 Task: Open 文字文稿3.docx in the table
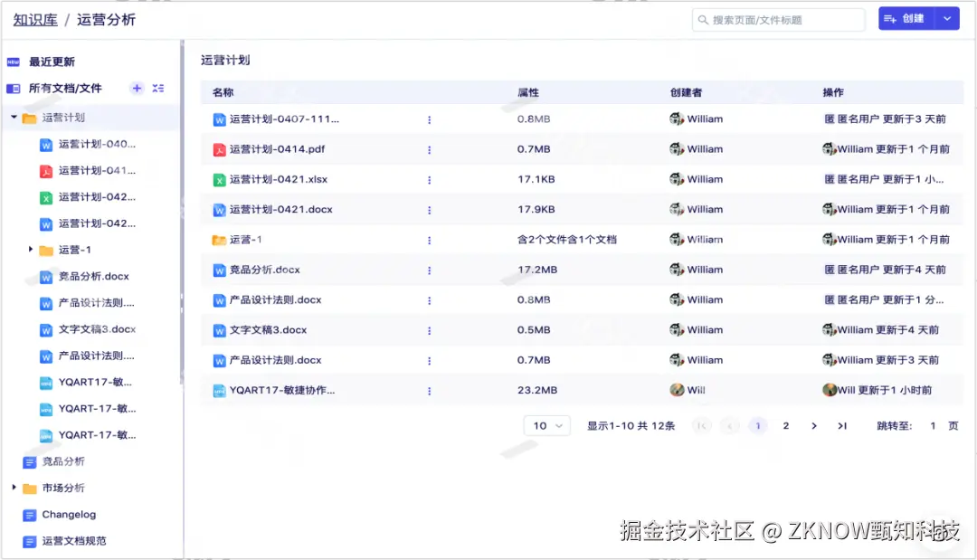(268, 329)
